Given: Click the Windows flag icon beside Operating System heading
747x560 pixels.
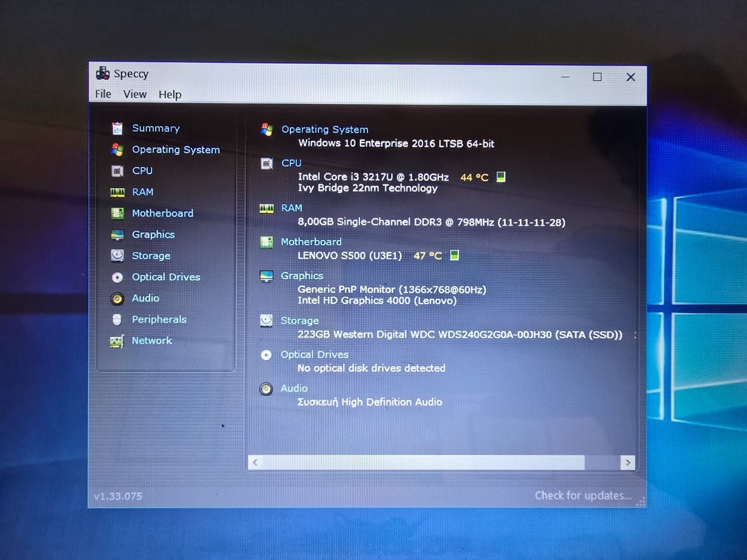Looking at the screenshot, I should click(x=267, y=130).
